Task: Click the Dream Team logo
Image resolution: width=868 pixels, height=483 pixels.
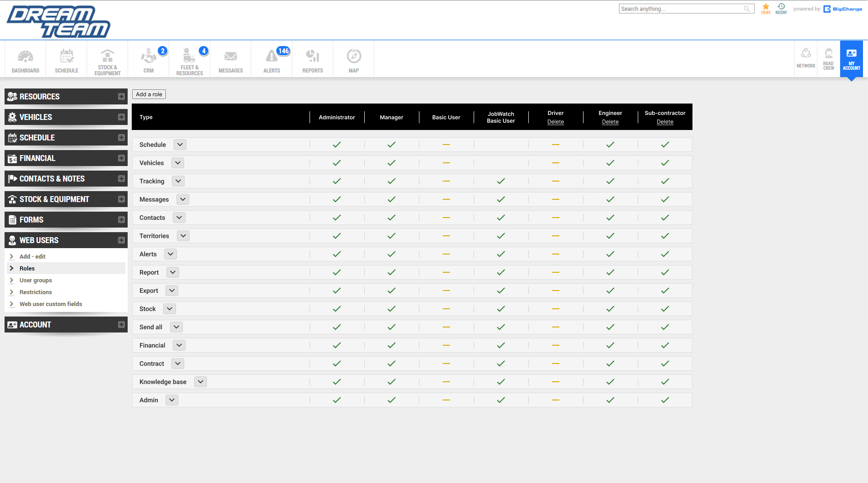Action: (58, 21)
